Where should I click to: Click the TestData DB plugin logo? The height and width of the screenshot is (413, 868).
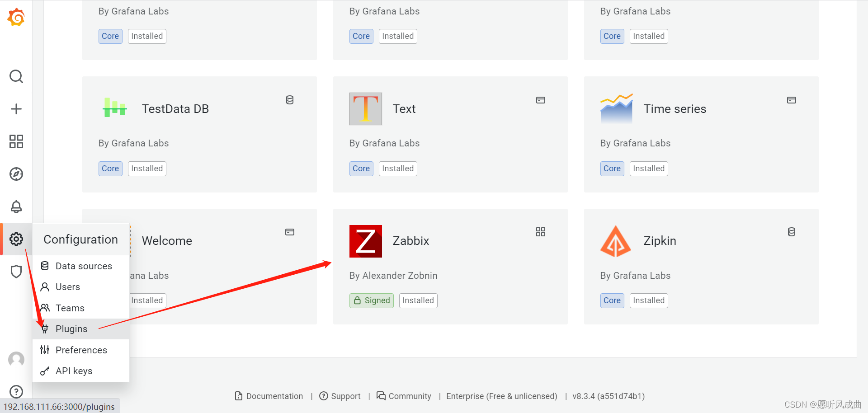point(115,108)
